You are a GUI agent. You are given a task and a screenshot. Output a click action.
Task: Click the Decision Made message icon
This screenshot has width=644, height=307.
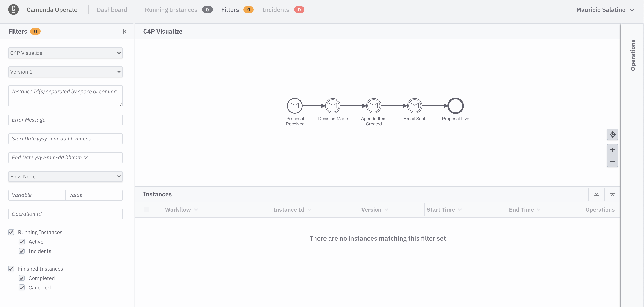pyautogui.click(x=333, y=106)
